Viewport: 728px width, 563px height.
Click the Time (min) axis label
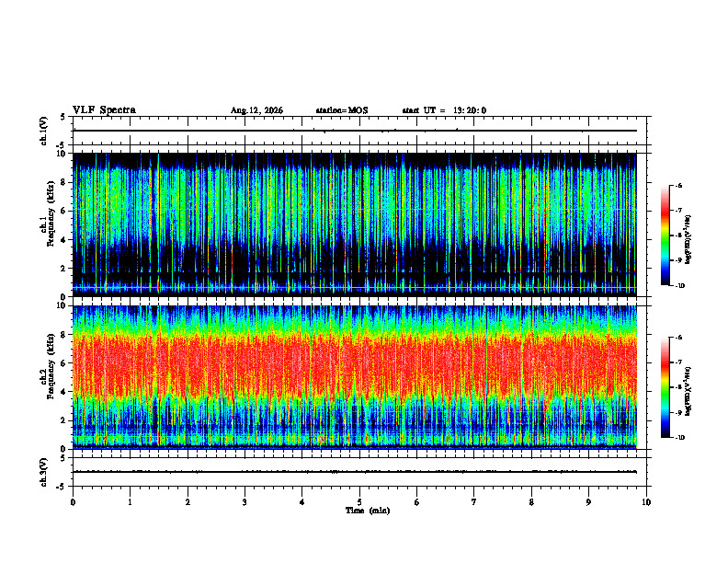pyautogui.click(x=368, y=511)
